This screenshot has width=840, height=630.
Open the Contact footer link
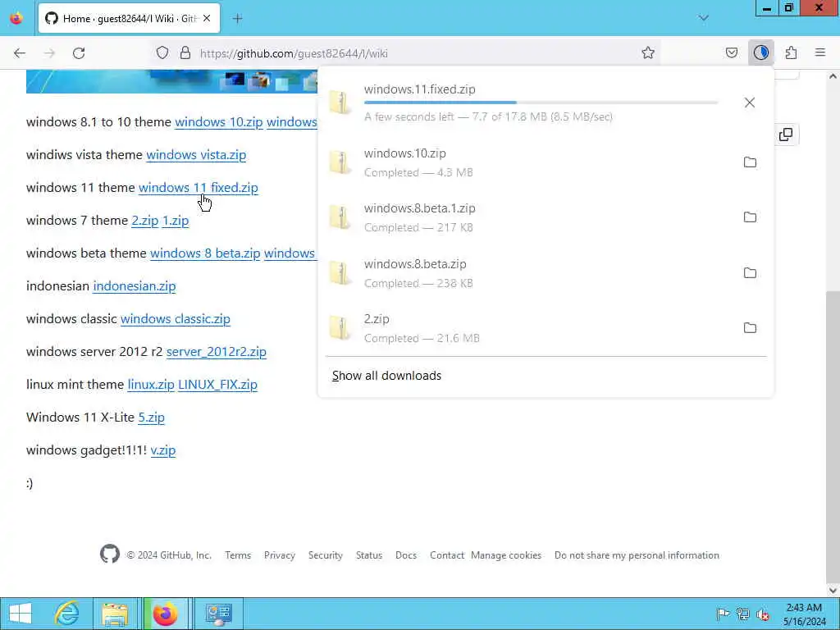(x=447, y=555)
